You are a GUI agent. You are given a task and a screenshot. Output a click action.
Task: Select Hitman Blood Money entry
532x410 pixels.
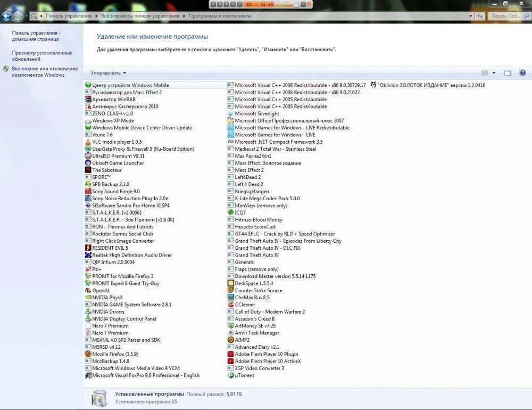[x=255, y=219]
